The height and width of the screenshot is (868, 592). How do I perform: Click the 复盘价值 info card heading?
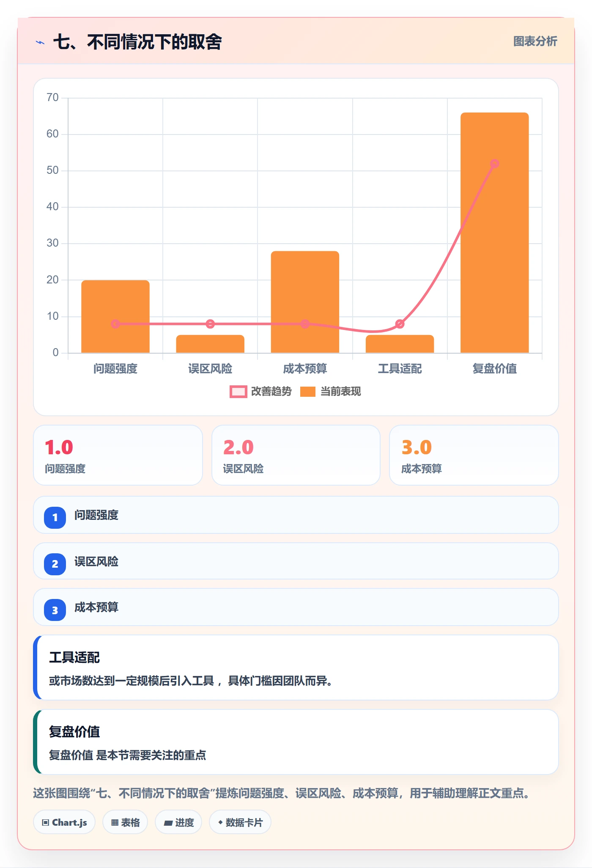pyautogui.click(x=74, y=732)
